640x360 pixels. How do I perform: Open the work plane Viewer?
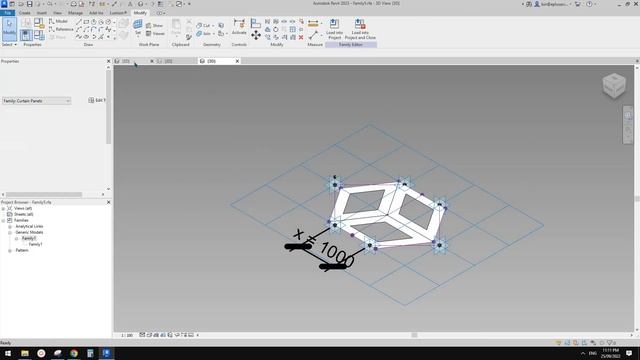click(155, 33)
